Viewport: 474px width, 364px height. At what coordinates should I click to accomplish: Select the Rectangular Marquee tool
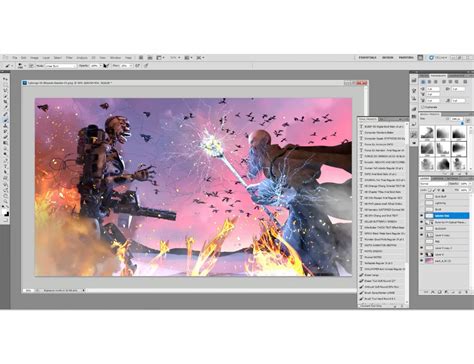[5, 85]
